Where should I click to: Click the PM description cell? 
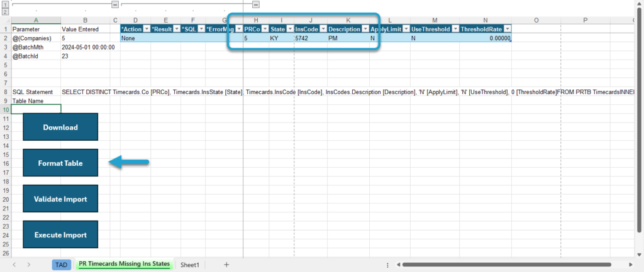pyautogui.click(x=348, y=38)
